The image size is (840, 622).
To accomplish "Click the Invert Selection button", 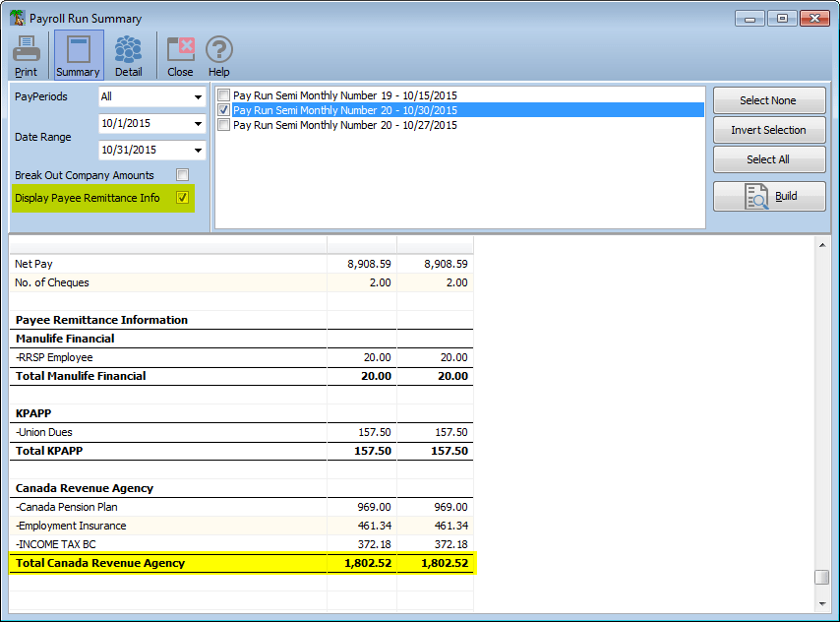I will 769,130.
